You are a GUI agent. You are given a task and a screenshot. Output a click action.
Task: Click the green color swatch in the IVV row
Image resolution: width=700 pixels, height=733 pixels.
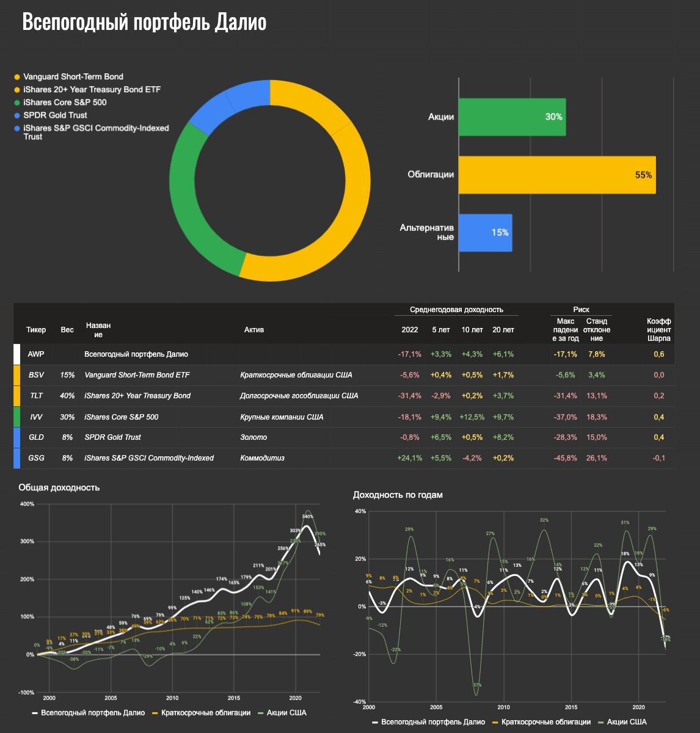pos(16,417)
